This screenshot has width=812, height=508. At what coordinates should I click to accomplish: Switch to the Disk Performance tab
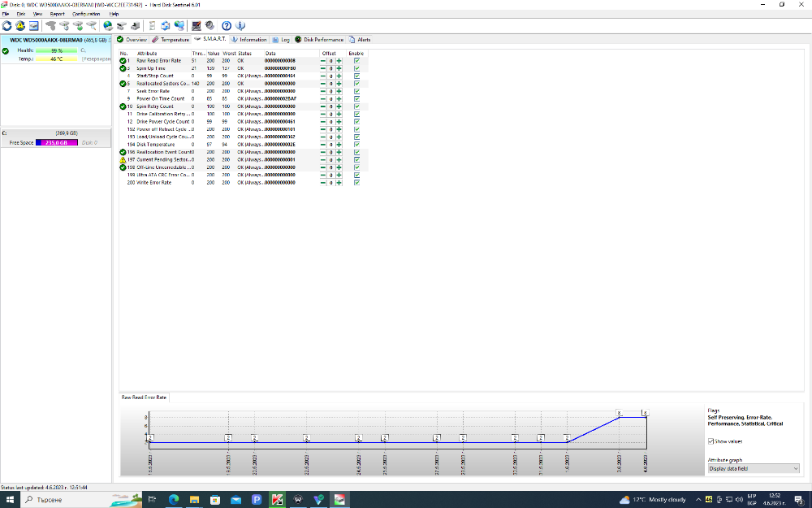(319, 39)
